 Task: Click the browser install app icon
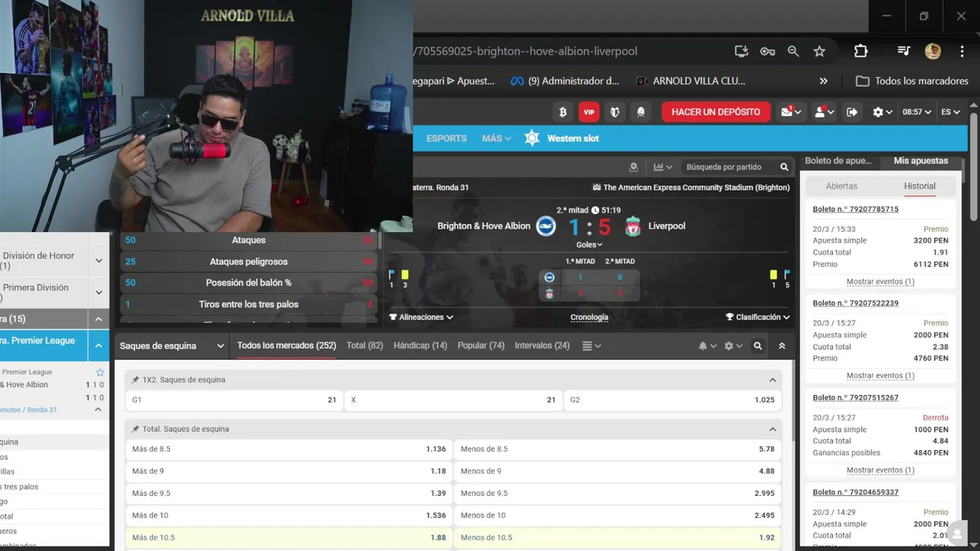click(x=741, y=51)
